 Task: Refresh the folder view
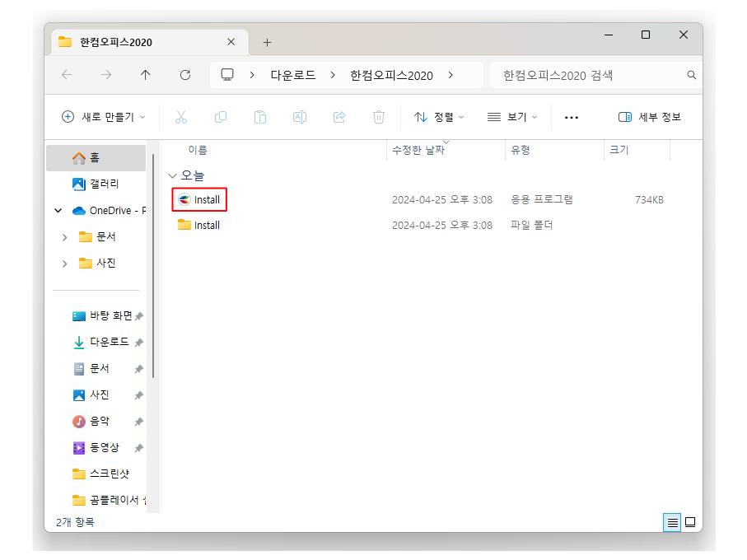(x=185, y=75)
